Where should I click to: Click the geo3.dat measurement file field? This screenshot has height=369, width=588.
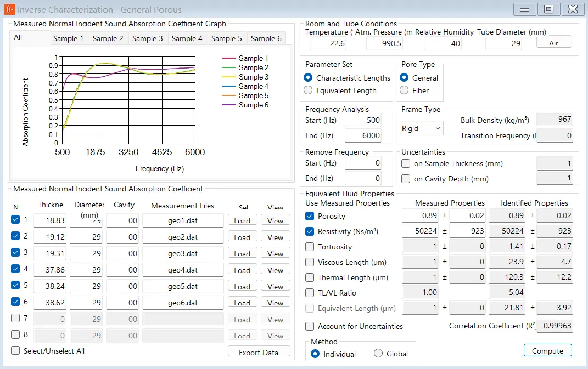(183, 253)
